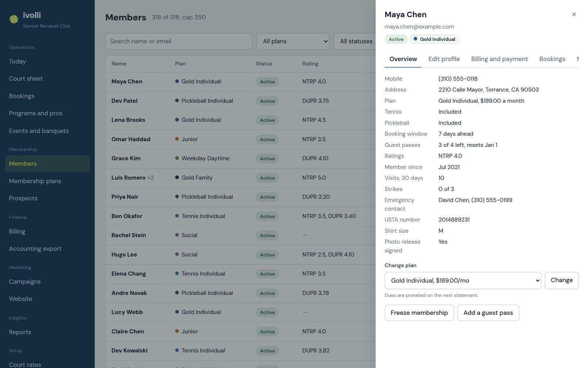Viewport: 588px width, 368px height.
Task: Open Rachel Stein's member row
Action: (241, 236)
